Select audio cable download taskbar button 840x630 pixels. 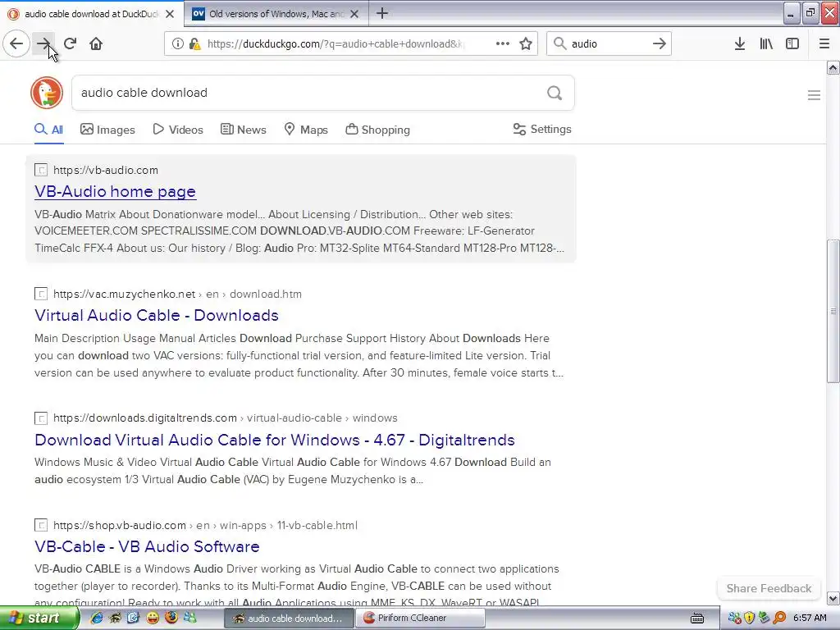[x=289, y=619]
